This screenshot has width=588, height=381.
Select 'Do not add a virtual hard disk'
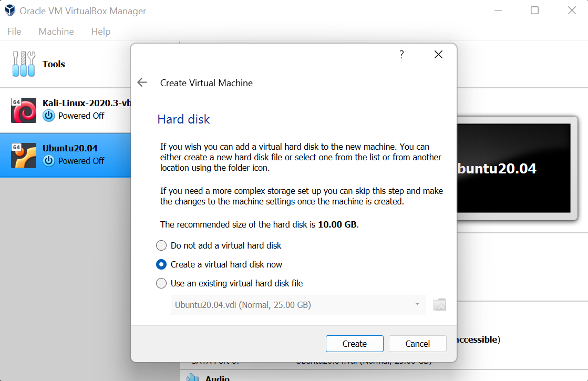(x=161, y=245)
